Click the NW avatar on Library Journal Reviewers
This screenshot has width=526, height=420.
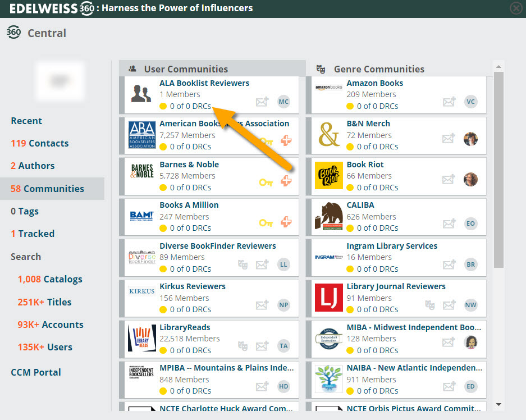tap(470, 305)
